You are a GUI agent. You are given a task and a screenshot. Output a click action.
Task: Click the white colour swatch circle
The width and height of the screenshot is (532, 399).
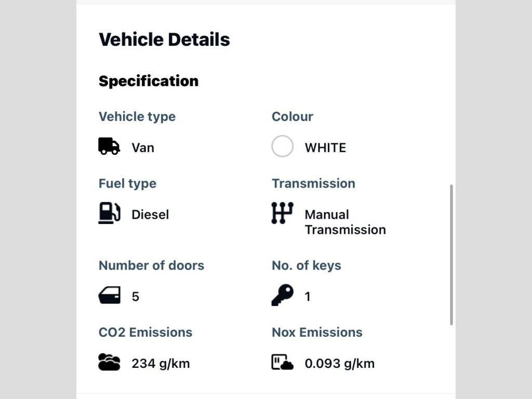[x=282, y=147]
